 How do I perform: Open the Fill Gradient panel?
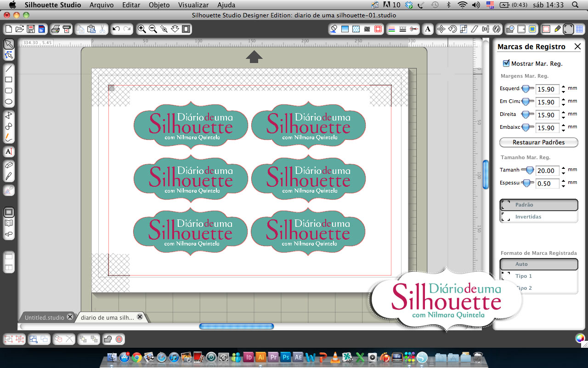(345, 29)
